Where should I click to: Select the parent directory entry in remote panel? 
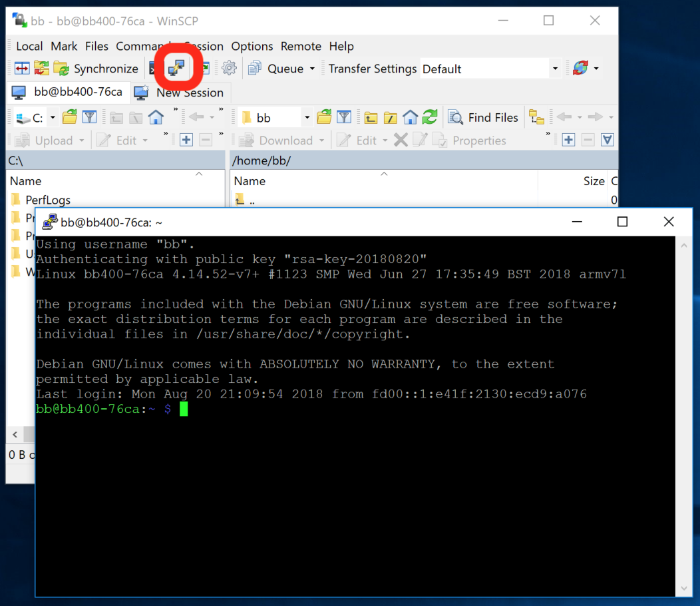click(x=252, y=200)
